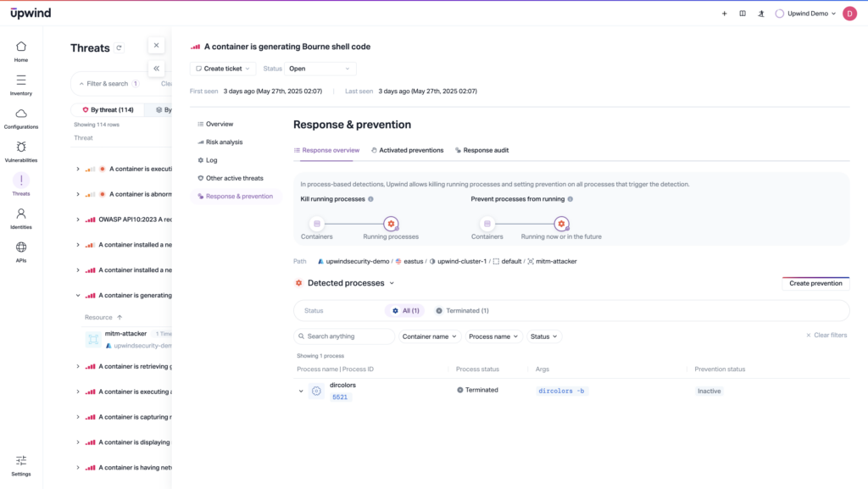Click the Inactive prevention status badge
This screenshot has height=489, width=868.
point(709,391)
